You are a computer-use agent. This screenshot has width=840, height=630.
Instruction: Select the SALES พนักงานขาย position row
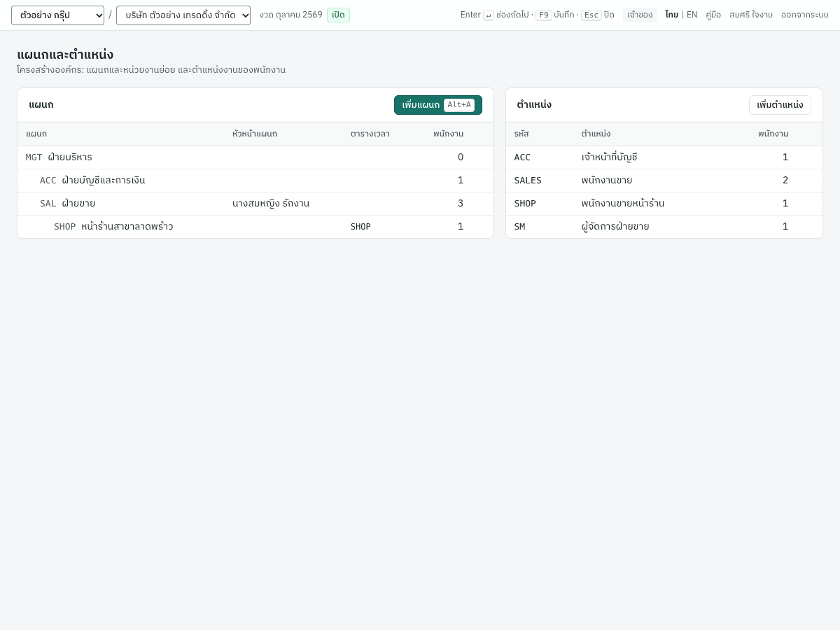click(664, 181)
